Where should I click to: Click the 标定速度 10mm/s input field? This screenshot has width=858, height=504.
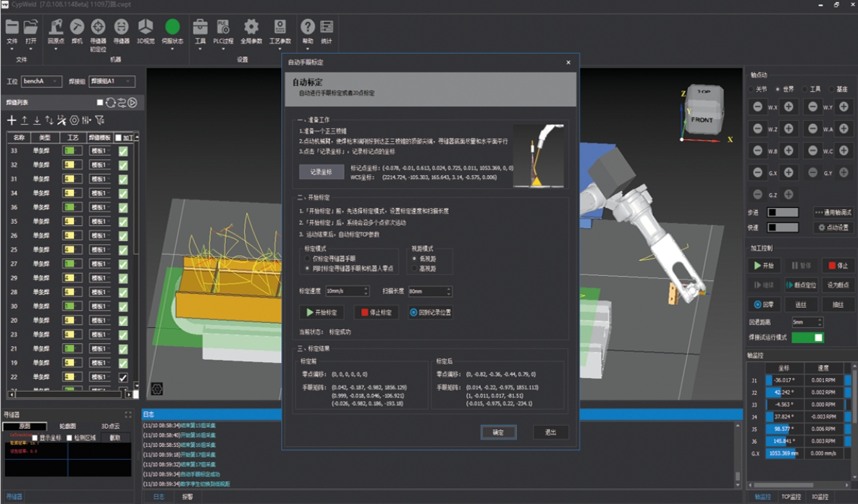[347, 291]
